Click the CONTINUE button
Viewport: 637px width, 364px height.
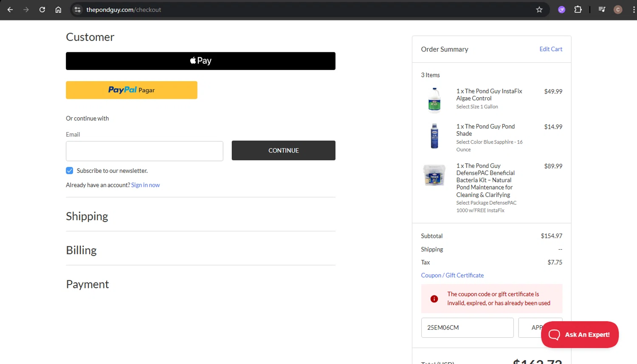[x=283, y=150]
